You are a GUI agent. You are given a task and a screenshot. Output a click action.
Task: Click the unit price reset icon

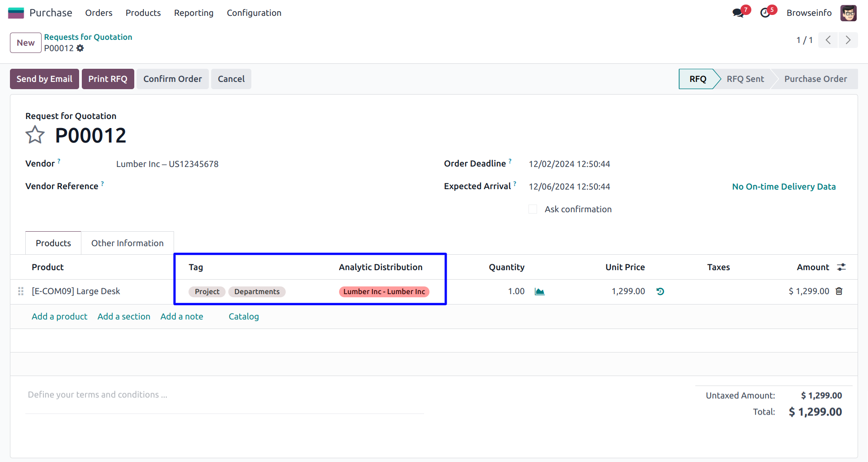pos(660,291)
